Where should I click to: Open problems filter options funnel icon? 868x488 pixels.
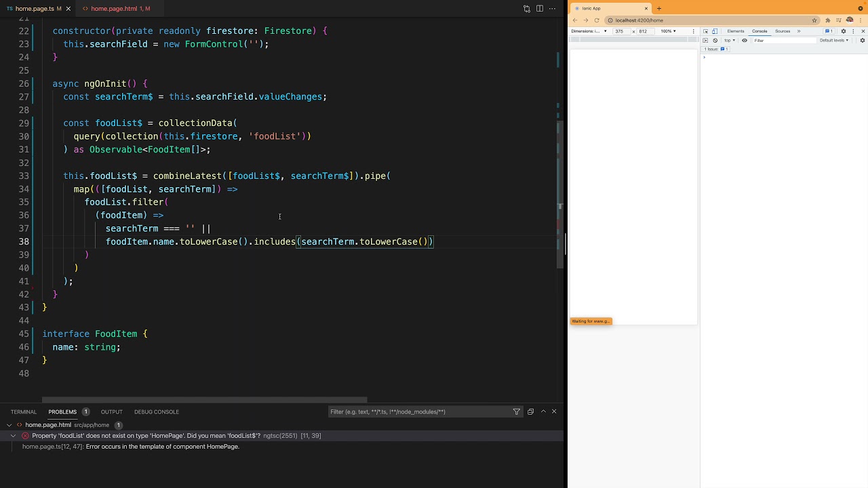pos(517,411)
